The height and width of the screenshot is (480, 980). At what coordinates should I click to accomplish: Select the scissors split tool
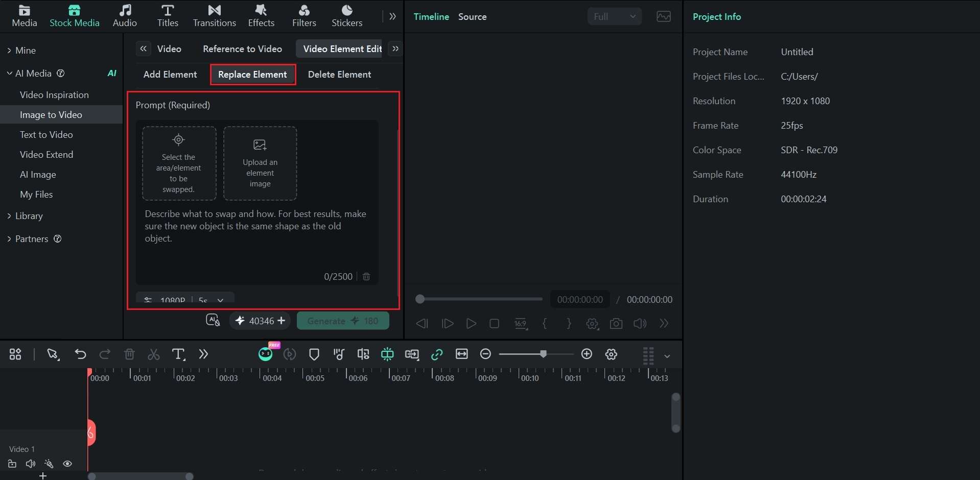tap(154, 354)
